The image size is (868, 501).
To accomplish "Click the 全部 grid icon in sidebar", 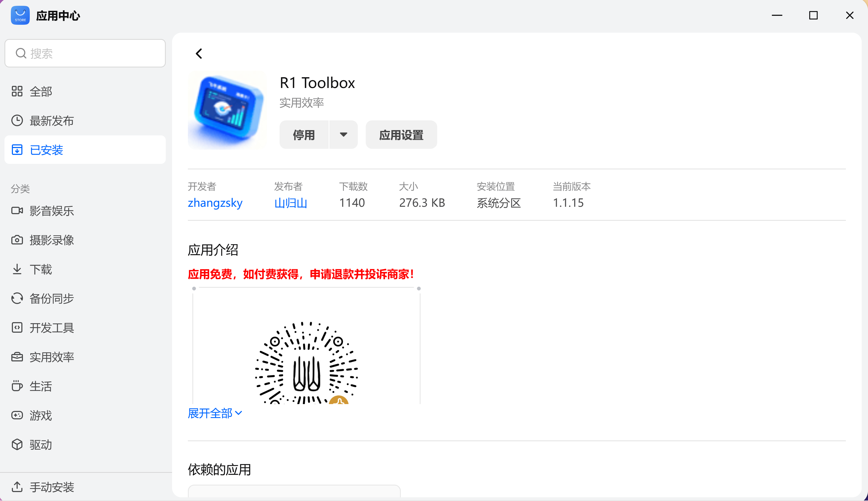I will tap(17, 91).
